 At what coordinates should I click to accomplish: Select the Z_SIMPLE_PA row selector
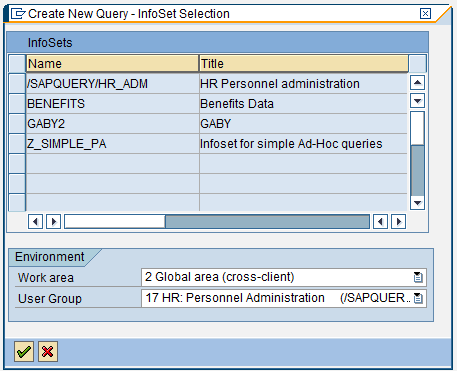[17, 143]
